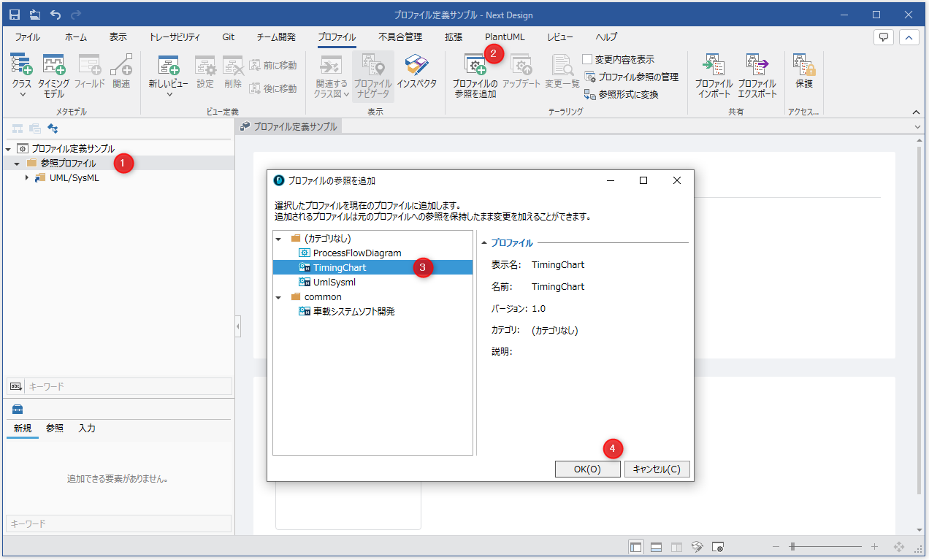Click the sync tree icon above model navigator
This screenshot has height=560, width=929.
[x=53, y=129]
